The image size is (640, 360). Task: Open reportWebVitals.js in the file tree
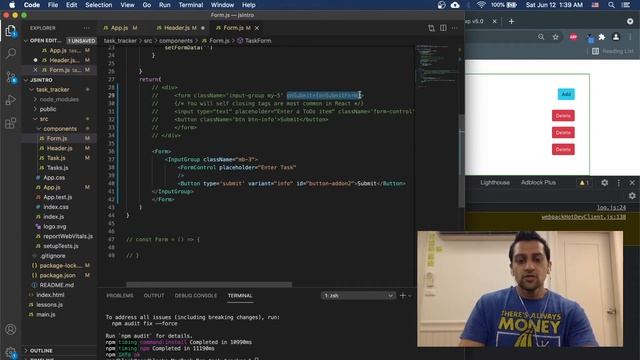pos(68,236)
